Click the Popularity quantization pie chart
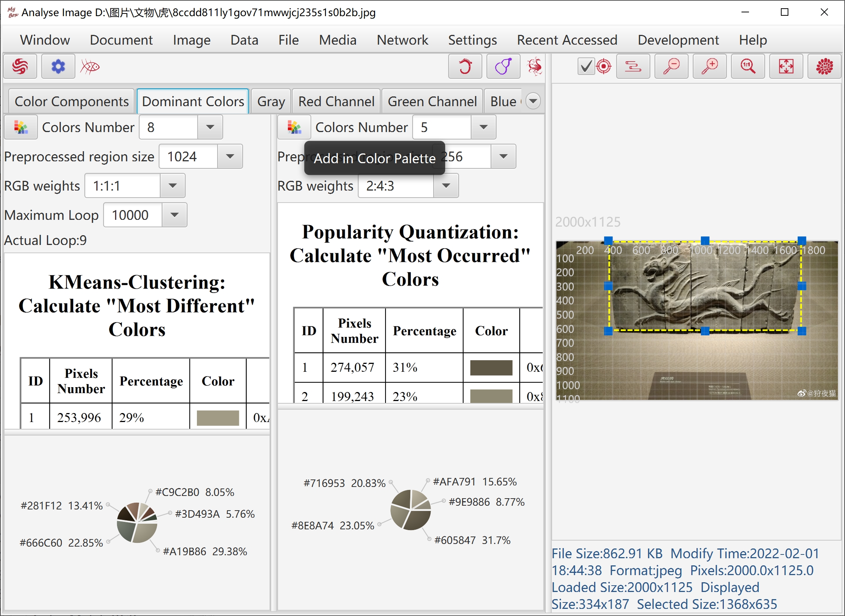This screenshot has height=616, width=845. pos(411,510)
